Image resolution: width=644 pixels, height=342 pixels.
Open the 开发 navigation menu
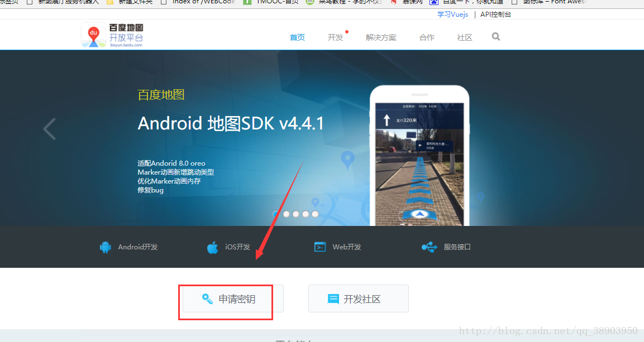(x=335, y=37)
